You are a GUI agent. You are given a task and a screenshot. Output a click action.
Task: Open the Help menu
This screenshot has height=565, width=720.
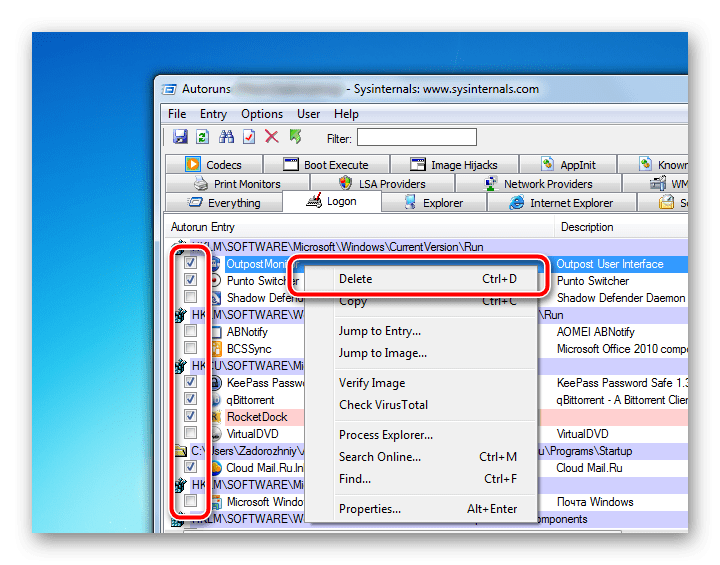click(x=346, y=114)
